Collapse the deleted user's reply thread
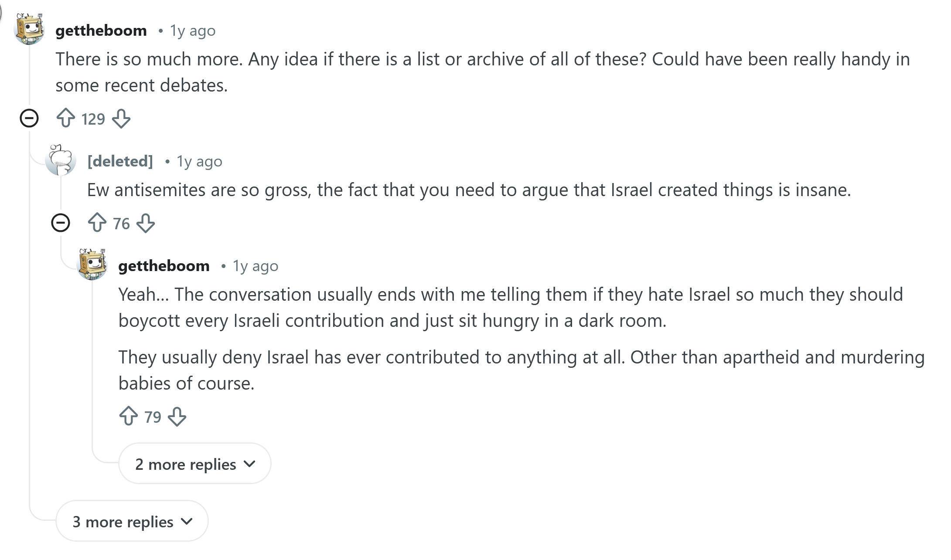 tap(61, 223)
